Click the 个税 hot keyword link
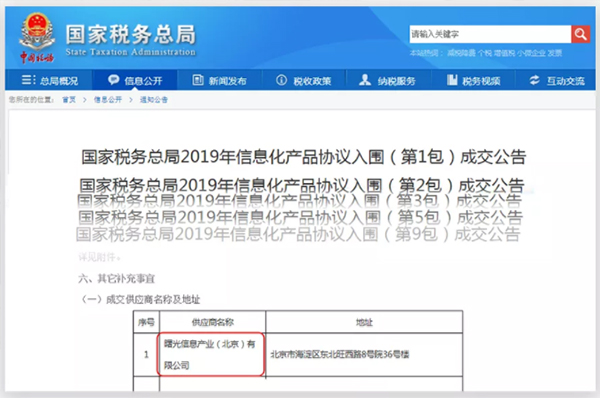The height and width of the screenshot is (398, 600). [x=484, y=53]
